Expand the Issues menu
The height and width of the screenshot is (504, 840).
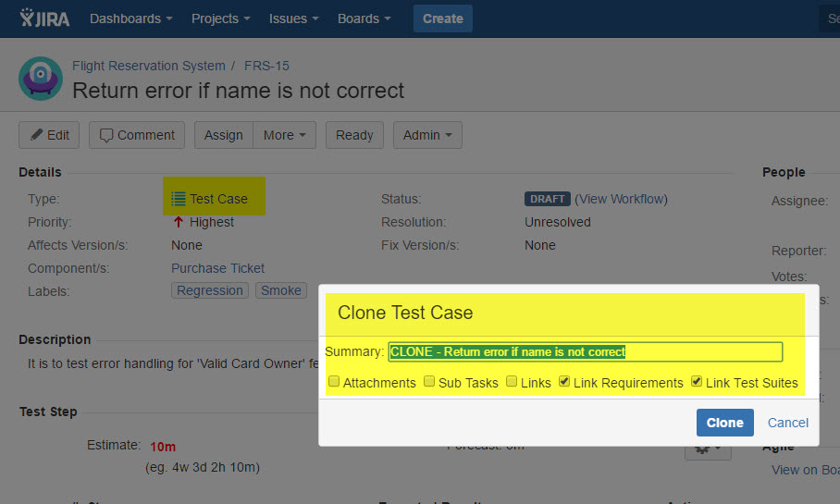(x=294, y=18)
